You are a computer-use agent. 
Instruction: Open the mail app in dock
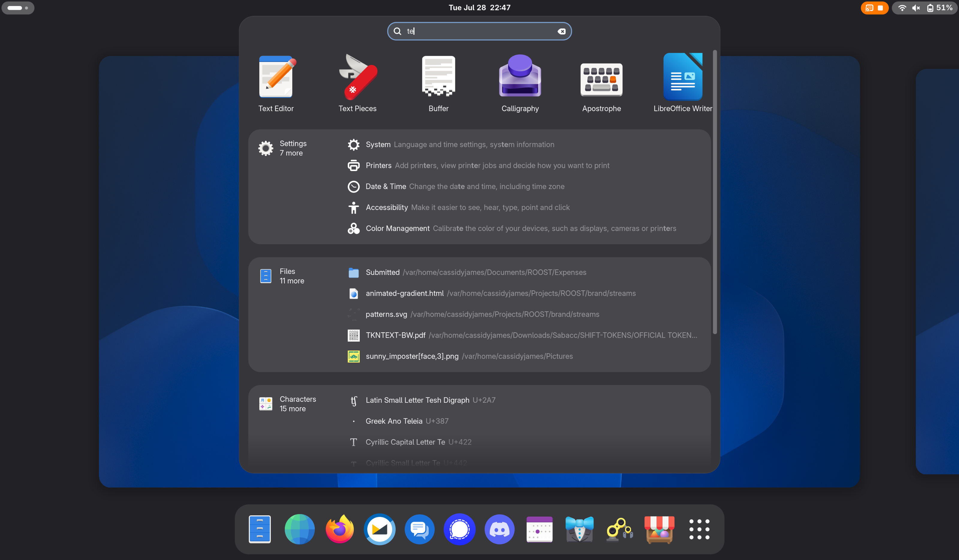pos(380,529)
